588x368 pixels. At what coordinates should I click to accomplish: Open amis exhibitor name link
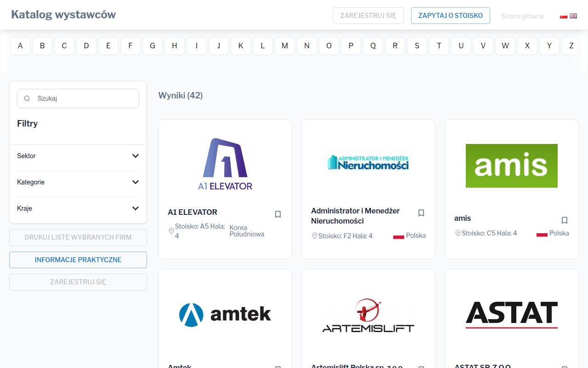pos(463,218)
